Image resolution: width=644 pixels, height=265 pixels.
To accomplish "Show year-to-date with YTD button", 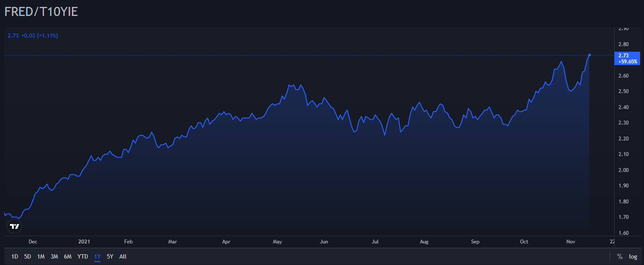I will [x=83, y=256].
